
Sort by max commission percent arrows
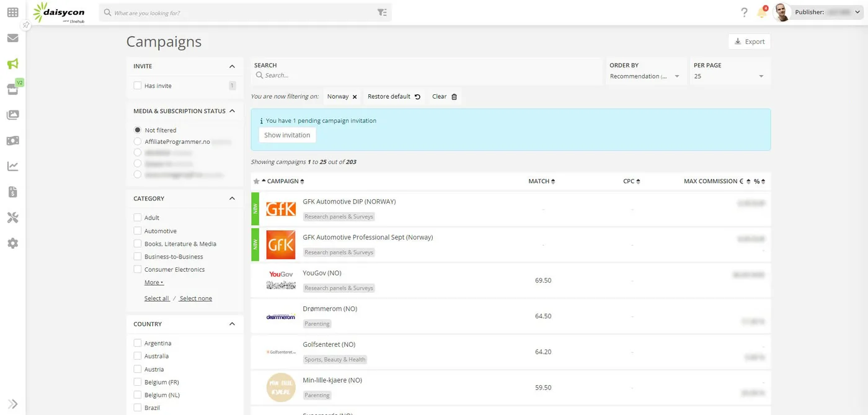point(763,181)
